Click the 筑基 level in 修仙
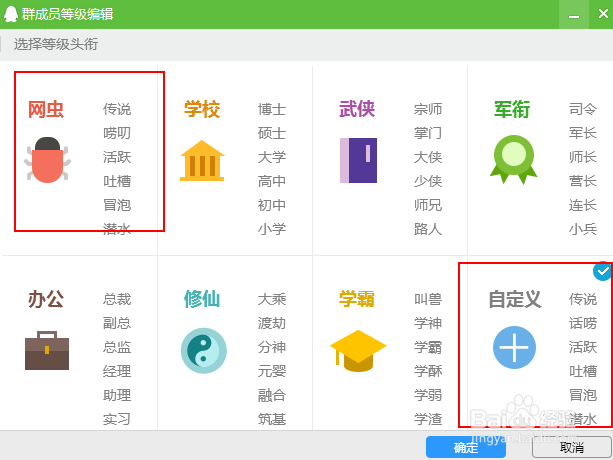Screen dimensions: 613x460 pyautogui.click(x=272, y=419)
